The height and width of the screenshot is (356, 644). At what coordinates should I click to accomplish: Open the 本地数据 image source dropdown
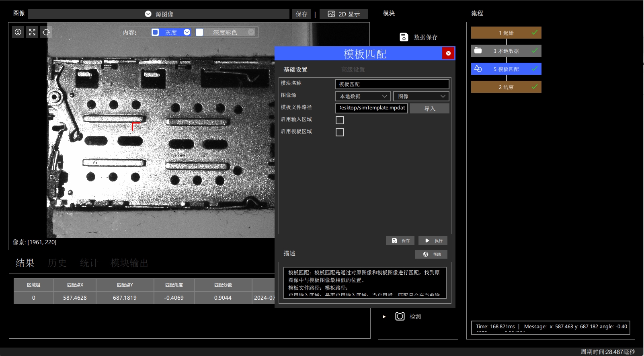tap(363, 96)
